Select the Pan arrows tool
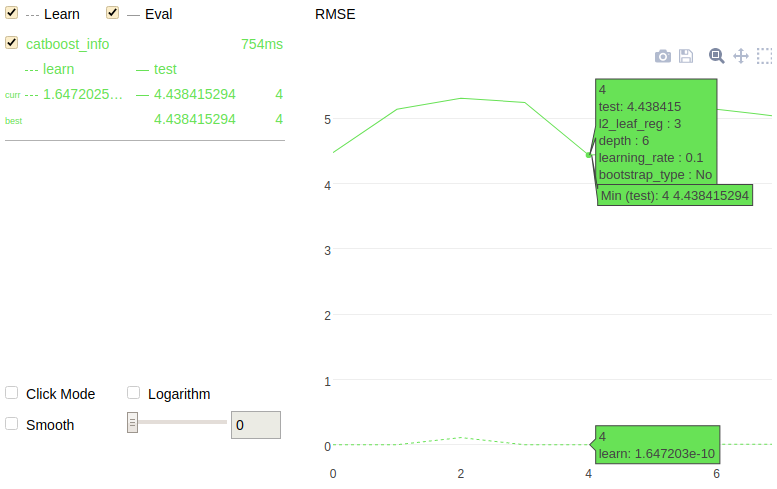The height and width of the screenshot is (489, 777). pyautogui.click(x=741, y=56)
